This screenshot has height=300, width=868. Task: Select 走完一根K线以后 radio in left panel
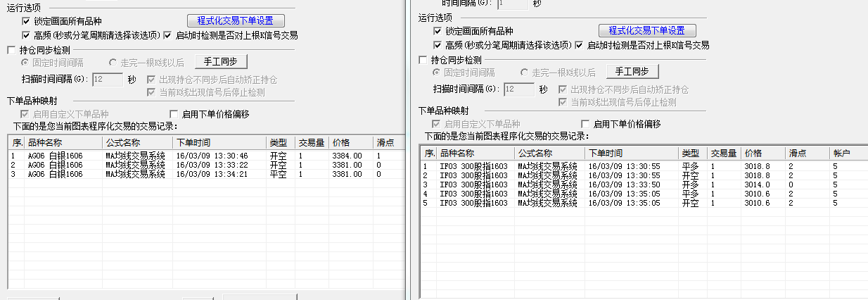tap(113, 63)
